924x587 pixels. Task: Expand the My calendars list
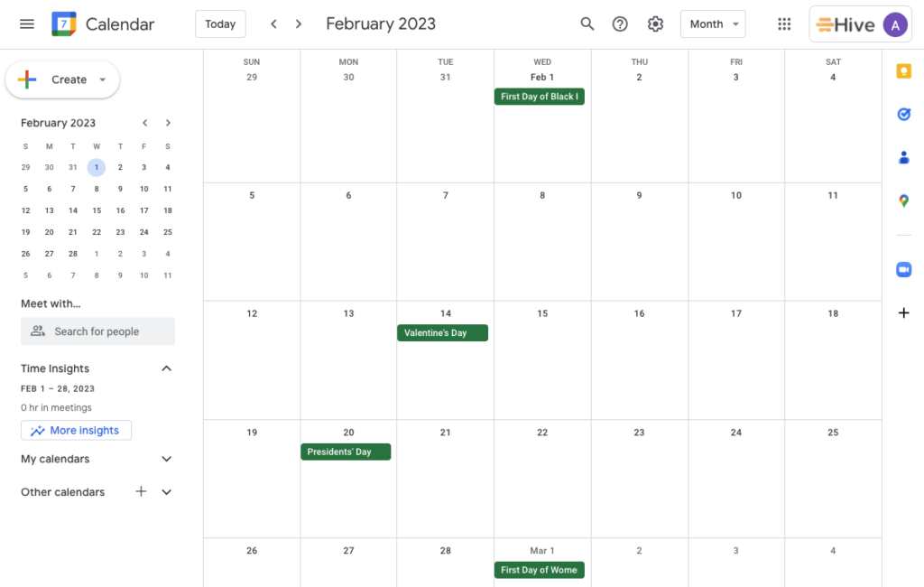(x=166, y=459)
